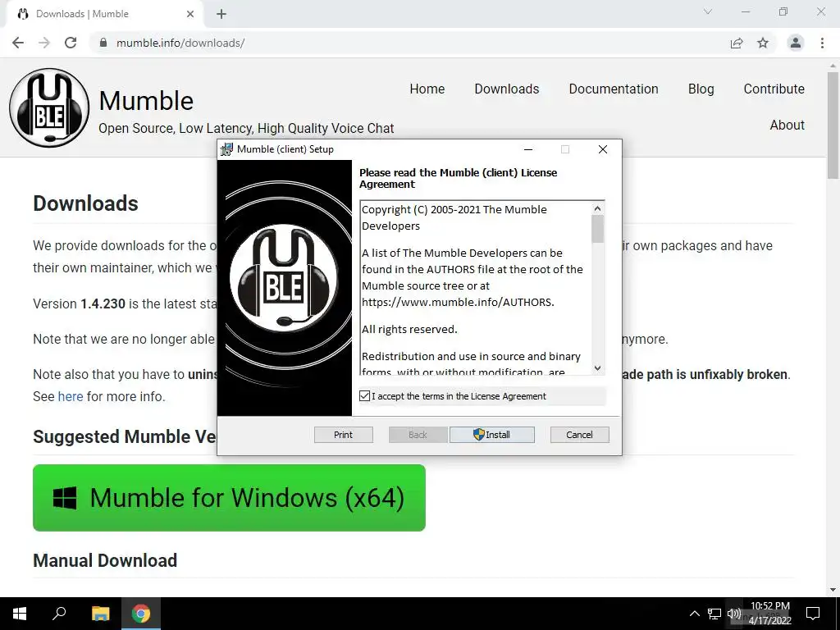The height and width of the screenshot is (630, 840).
Task: Click the Chrome icon in the taskbar
Action: coord(141,614)
